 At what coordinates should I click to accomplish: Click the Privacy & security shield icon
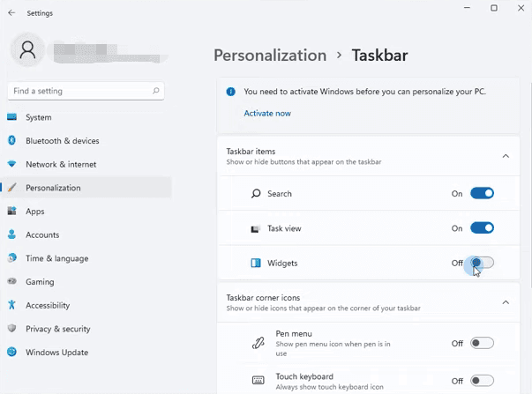11,328
